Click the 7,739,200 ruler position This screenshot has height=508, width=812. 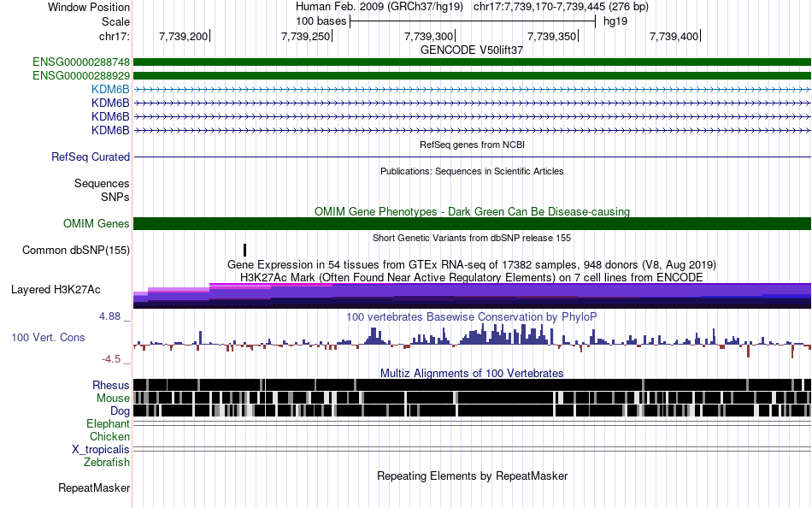pyautogui.click(x=183, y=36)
